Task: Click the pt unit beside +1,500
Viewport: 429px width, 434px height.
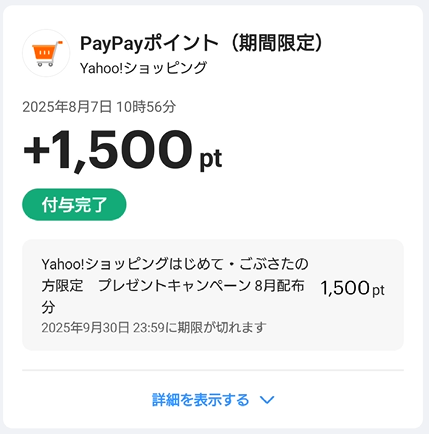Action: point(211,160)
